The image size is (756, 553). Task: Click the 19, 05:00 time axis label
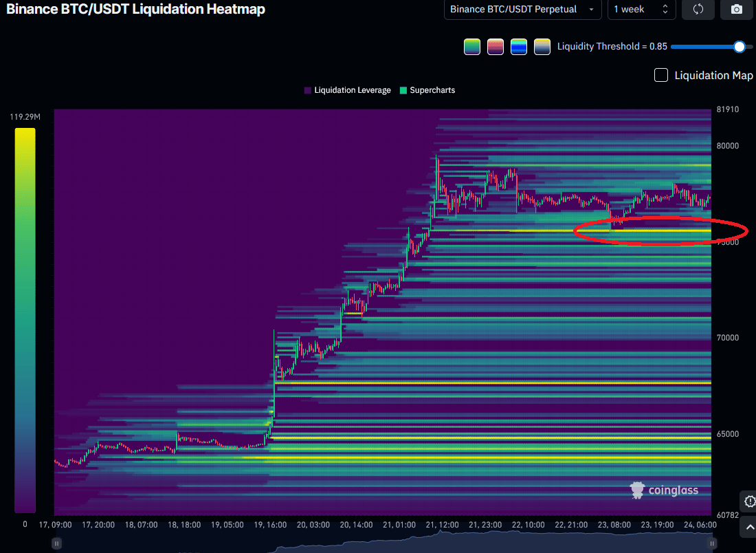[x=227, y=525]
